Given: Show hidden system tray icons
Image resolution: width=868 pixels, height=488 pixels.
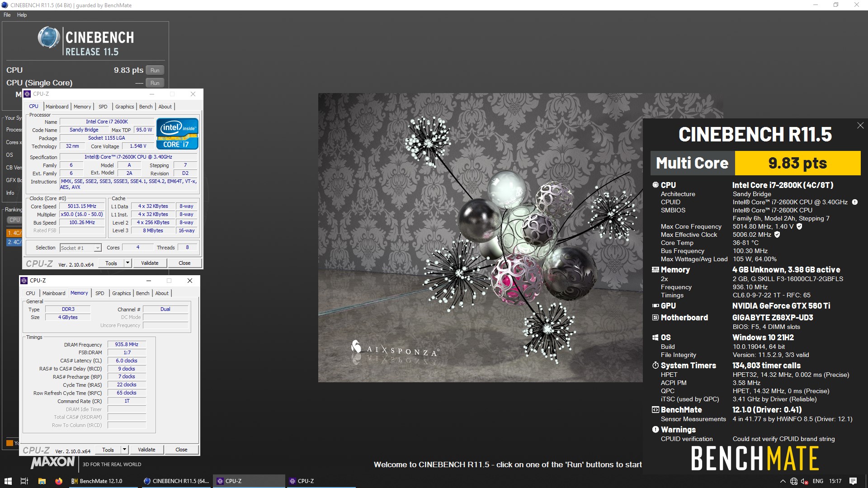Looking at the screenshot, I should point(783,481).
